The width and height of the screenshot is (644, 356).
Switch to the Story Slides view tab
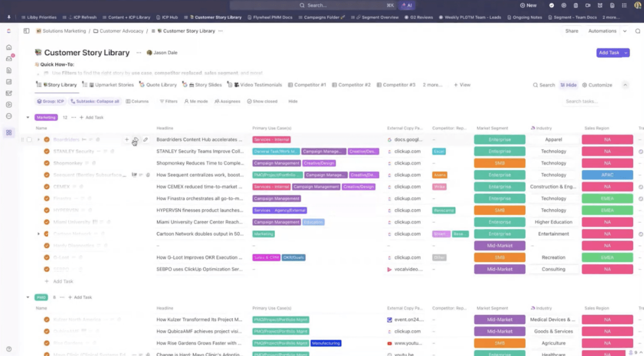pos(202,85)
